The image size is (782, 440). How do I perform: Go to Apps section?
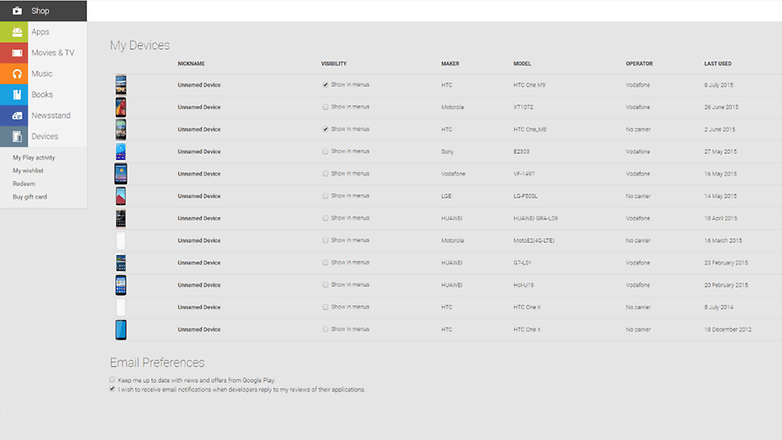pos(40,32)
